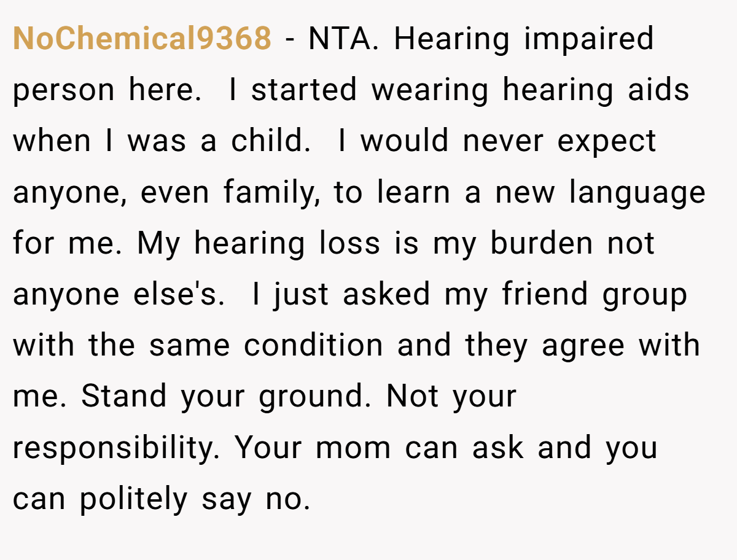
Task: Open the NoChemical9368 user profile link
Action: click(x=142, y=39)
